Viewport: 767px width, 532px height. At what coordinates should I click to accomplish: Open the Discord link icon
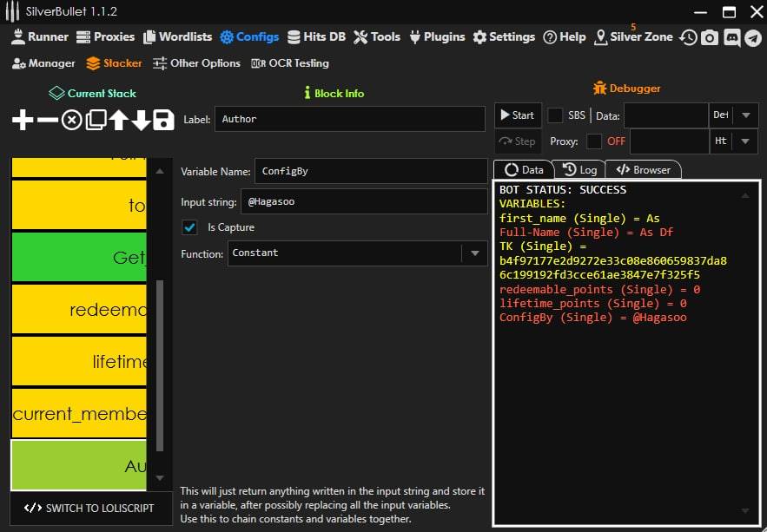point(731,37)
